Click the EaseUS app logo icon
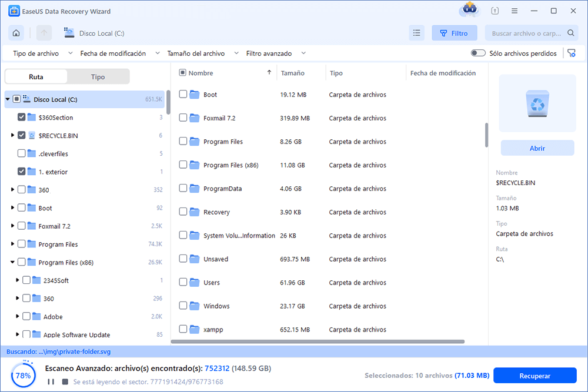Image resolution: width=588 pixels, height=392 pixels. (14, 11)
